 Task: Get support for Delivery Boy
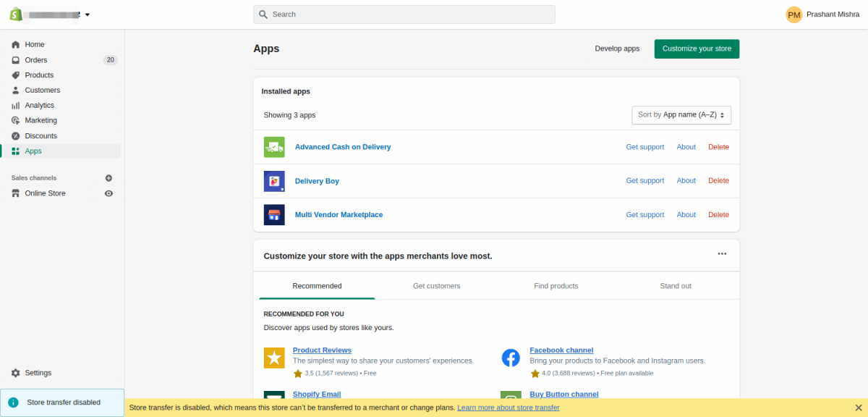[x=644, y=181]
